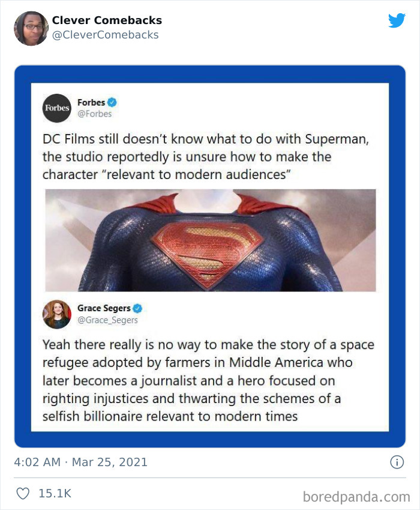
Task: Like the tweet with heart icon
Action: [23, 493]
